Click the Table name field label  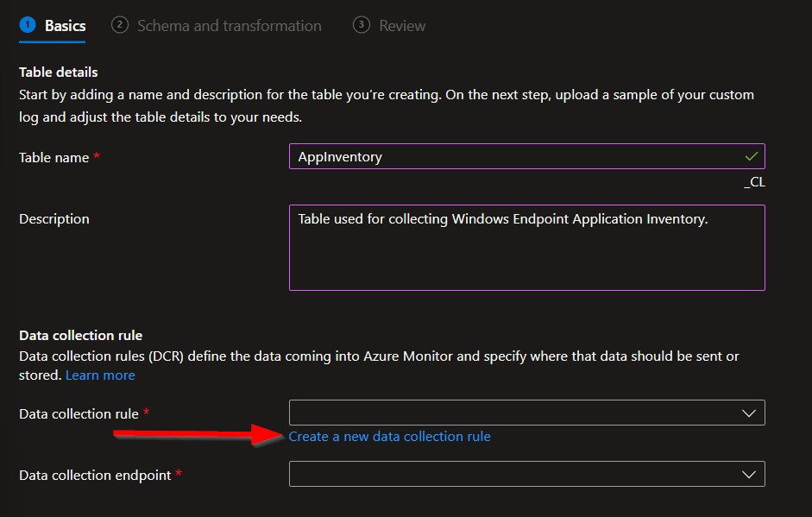(54, 157)
